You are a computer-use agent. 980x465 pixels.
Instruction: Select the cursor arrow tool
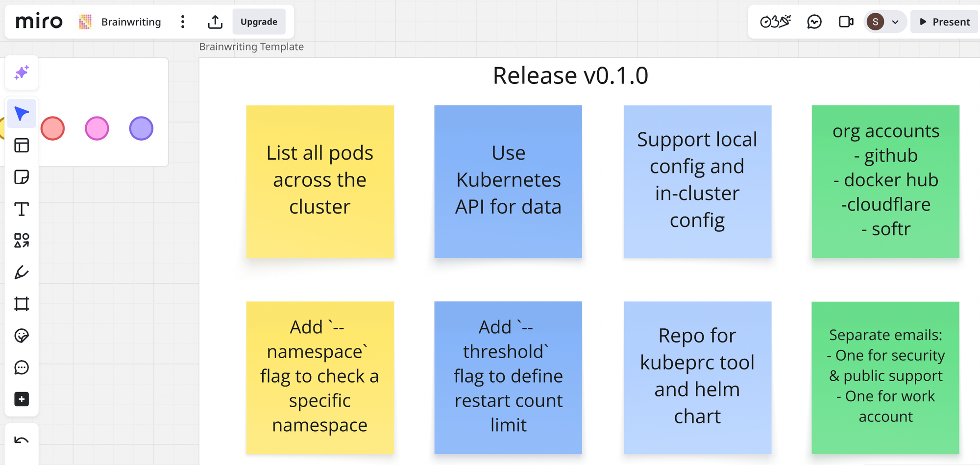click(x=22, y=114)
